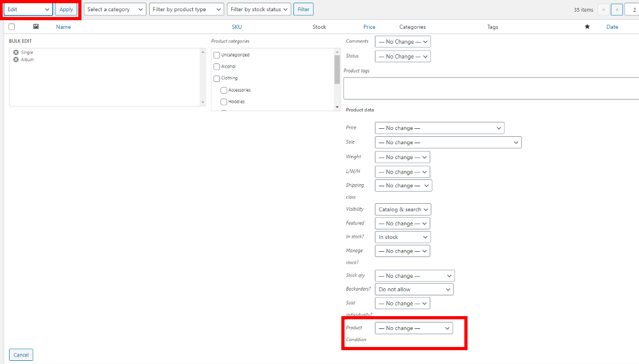Check the Alcohol category checkbox

click(x=216, y=66)
